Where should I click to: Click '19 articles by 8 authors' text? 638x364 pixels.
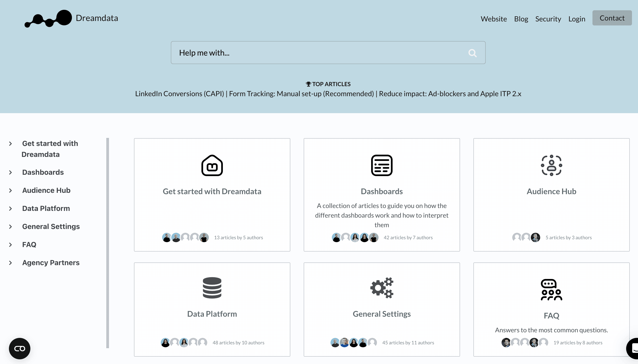[578, 343]
